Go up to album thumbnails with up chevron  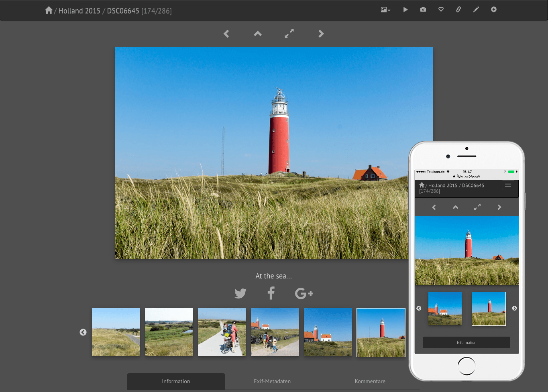click(258, 34)
